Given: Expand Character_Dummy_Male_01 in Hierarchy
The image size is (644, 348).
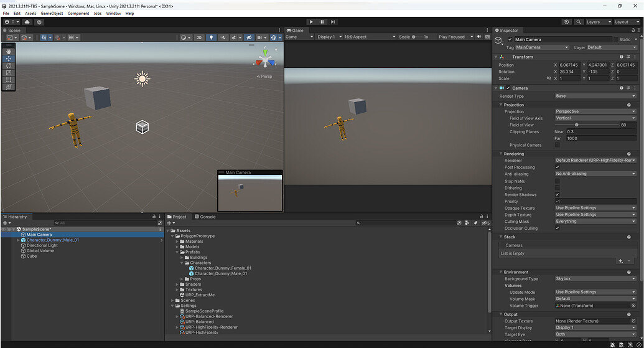Looking at the screenshot, I should pyautogui.click(x=18, y=240).
